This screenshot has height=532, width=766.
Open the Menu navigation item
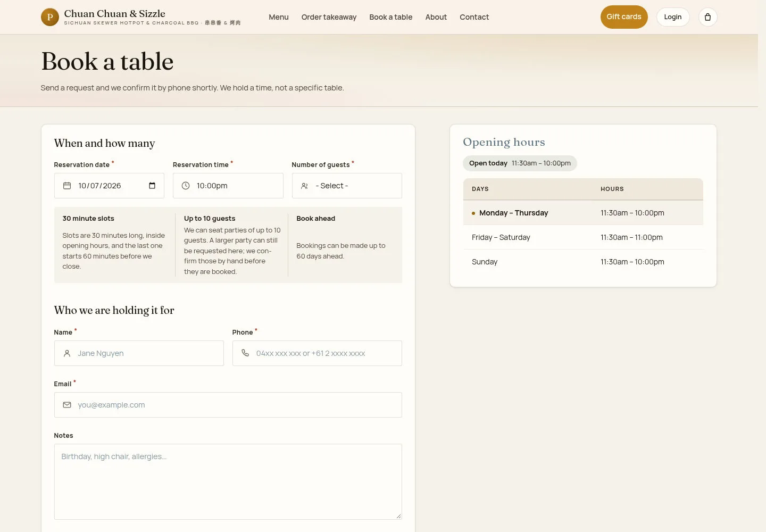pos(279,17)
